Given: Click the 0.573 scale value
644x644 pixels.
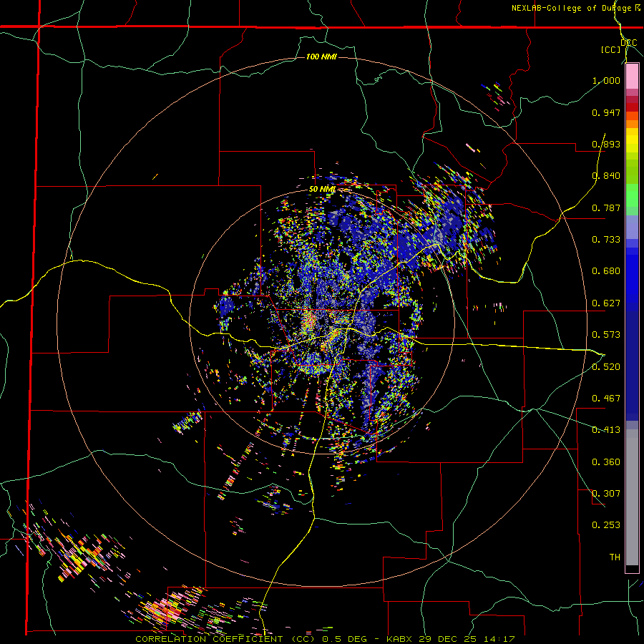Looking at the screenshot, I should (x=606, y=335).
